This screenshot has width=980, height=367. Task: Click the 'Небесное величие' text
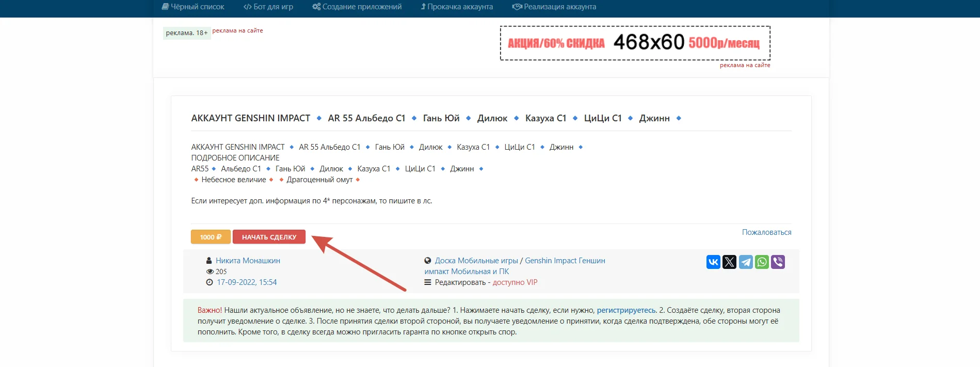pos(234,180)
